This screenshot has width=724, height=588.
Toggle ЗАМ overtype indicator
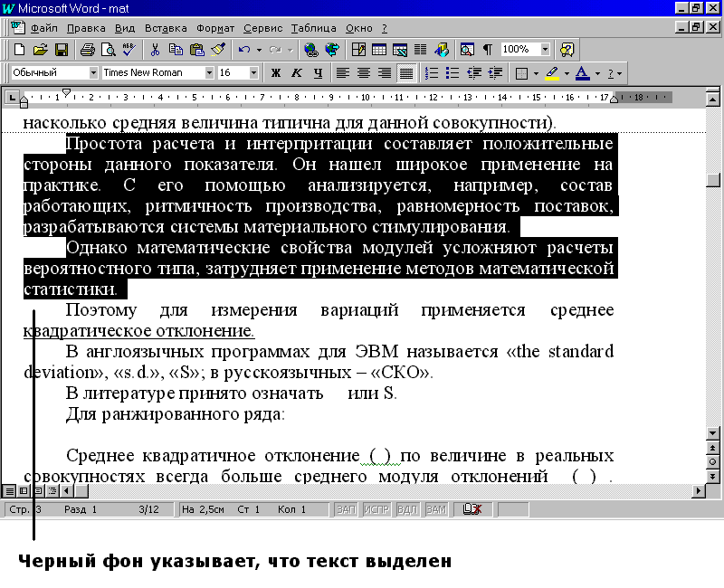click(436, 509)
